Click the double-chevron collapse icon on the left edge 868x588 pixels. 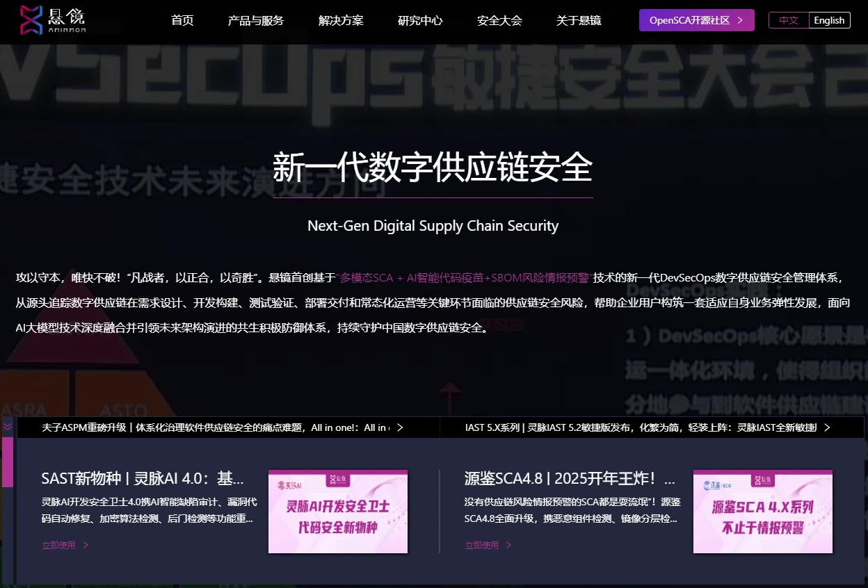(x=8, y=427)
